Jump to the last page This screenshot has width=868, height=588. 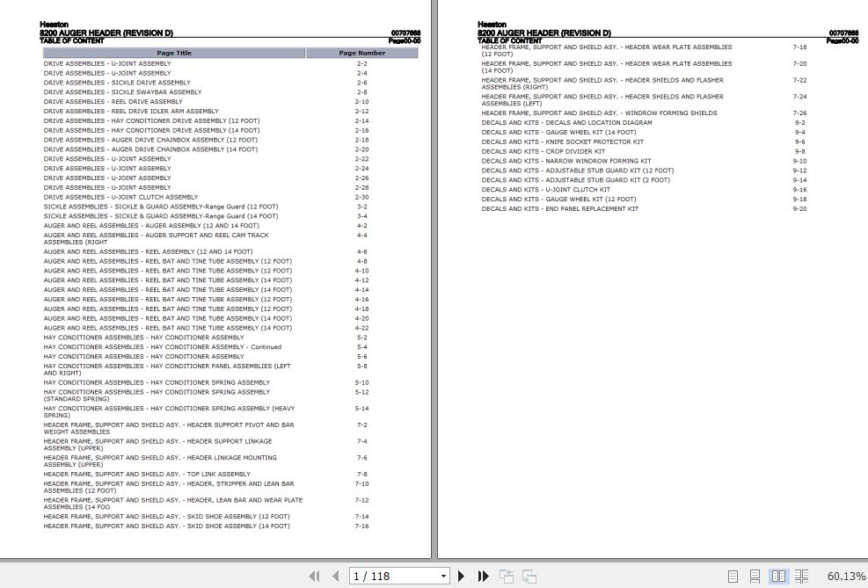[483, 576]
